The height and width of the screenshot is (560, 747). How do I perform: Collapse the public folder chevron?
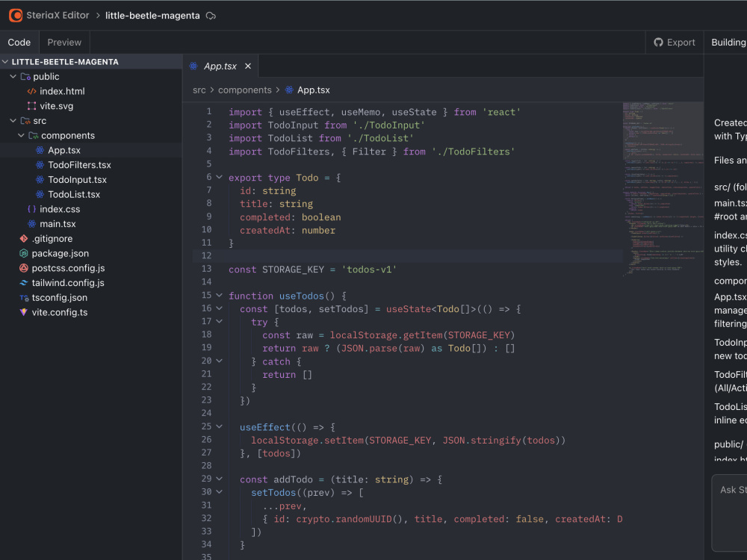13,77
